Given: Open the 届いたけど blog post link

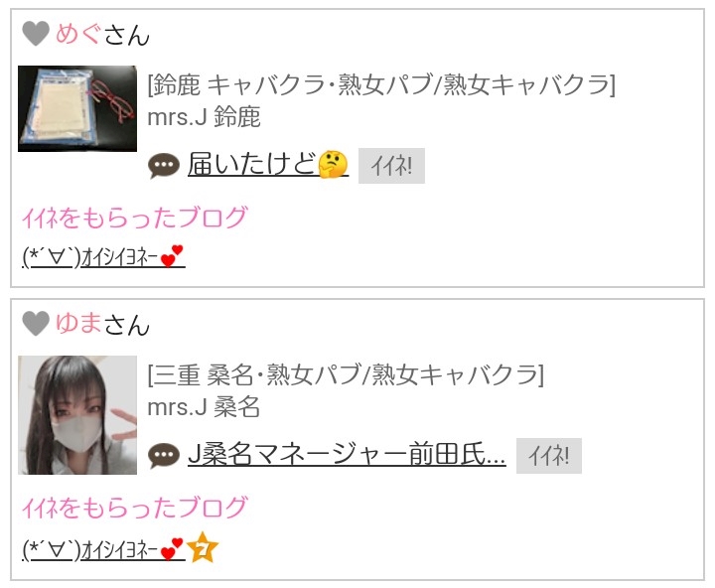Looking at the screenshot, I should tap(268, 165).
